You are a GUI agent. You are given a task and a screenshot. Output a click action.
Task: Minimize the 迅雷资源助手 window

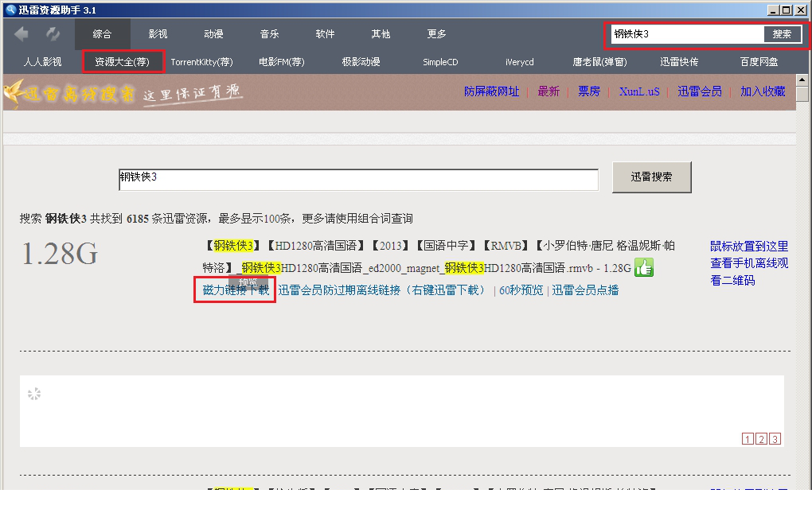click(x=773, y=10)
